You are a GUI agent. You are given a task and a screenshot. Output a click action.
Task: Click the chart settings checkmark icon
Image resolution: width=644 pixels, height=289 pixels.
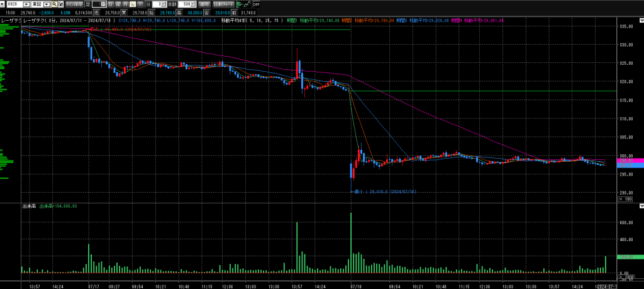click(61, 4)
